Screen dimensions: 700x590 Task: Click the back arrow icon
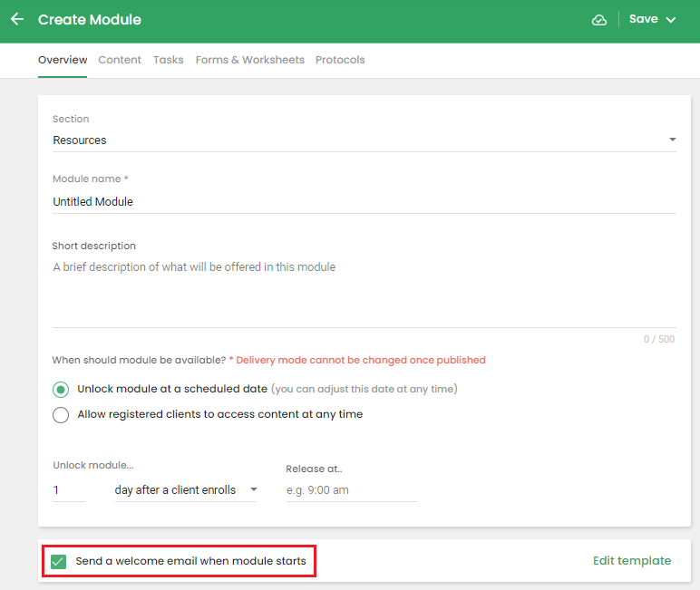(17, 19)
